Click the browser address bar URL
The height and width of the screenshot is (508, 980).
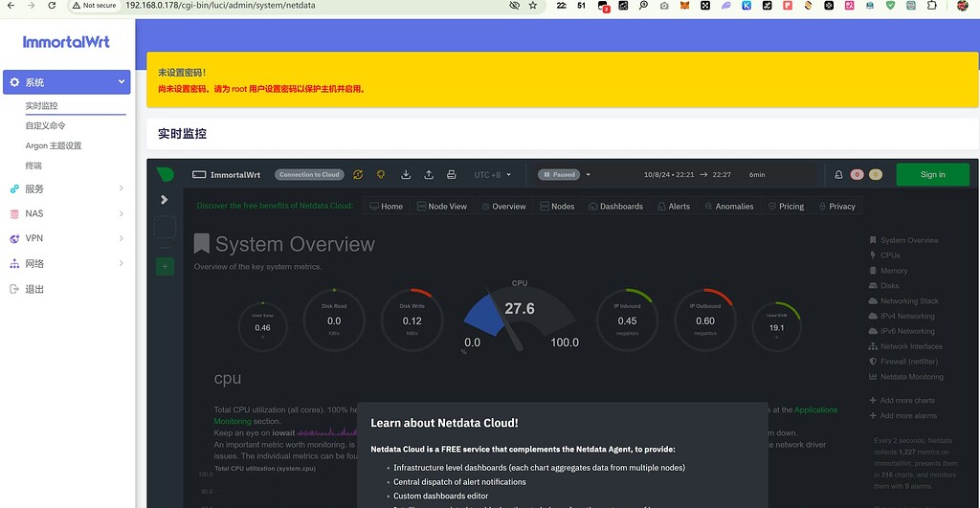coord(221,6)
